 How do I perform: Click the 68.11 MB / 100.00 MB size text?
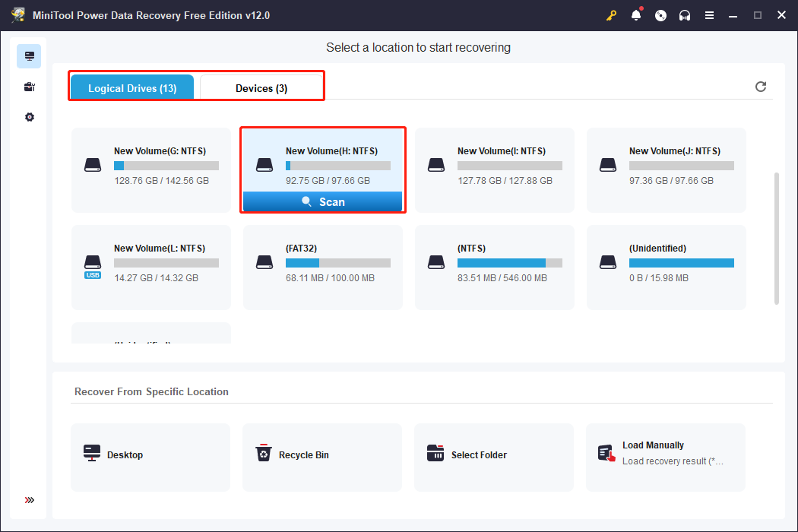[x=331, y=278]
